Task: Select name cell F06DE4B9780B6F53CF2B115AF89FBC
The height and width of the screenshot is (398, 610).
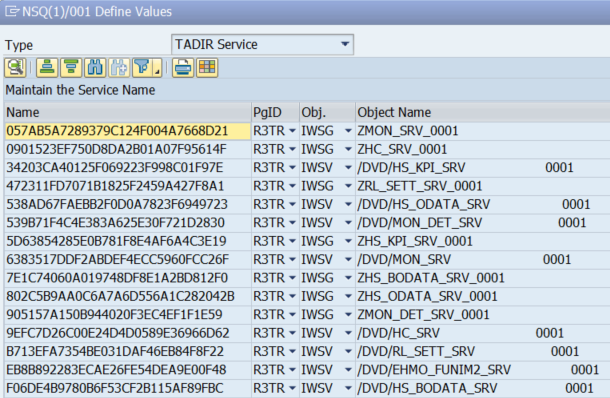Action: tap(128, 388)
